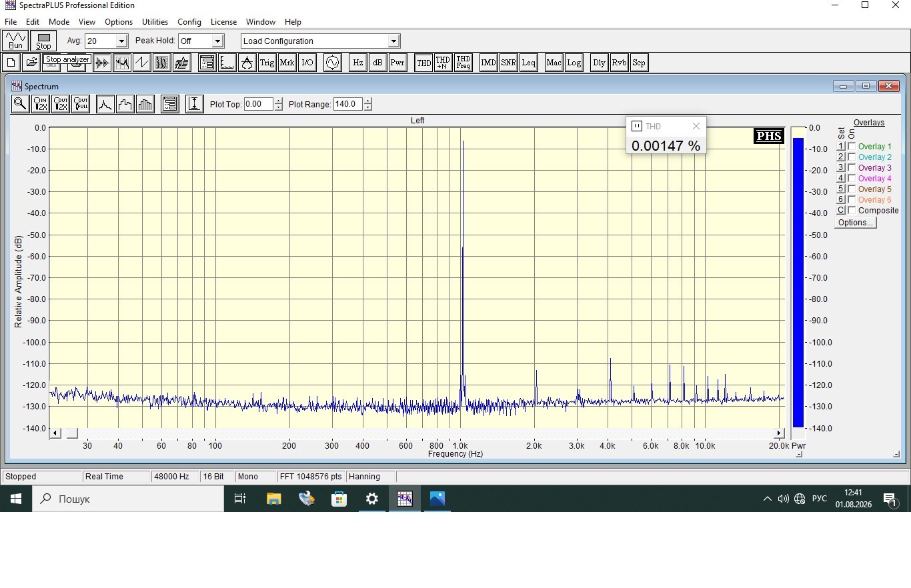The width and height of the screenshot is (911, 588).
Task: Click the Mrk markers toolbar button
Action: 287,63
